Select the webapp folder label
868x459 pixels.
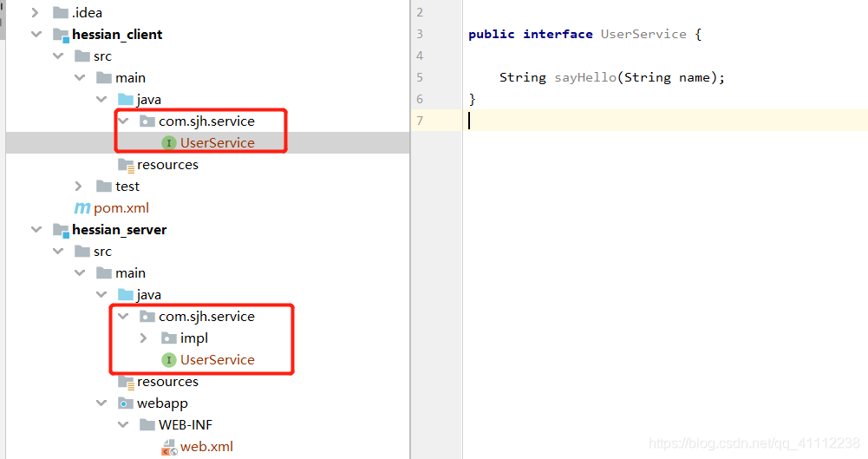click(x=163, y=403)
